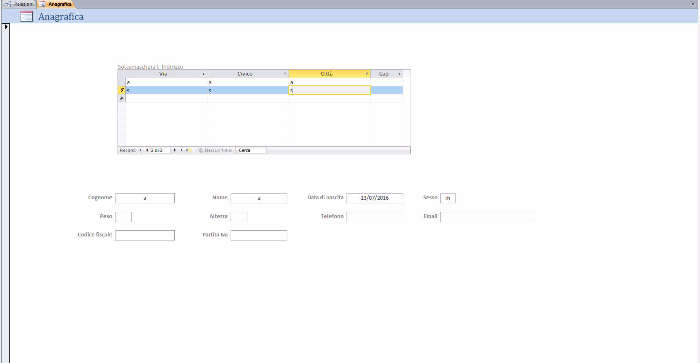
Task: Click the Cognome text field
Action: click(145, 198)
